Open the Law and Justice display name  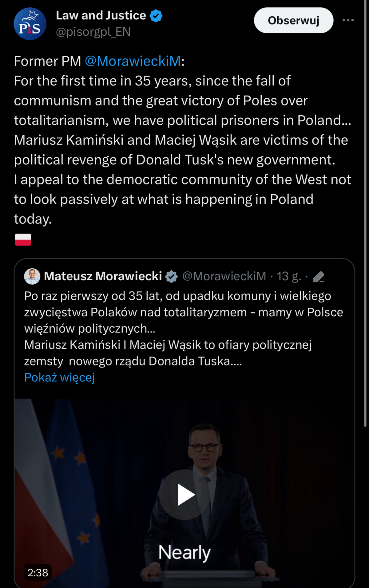pyautogui.click(x=101, y=15)
